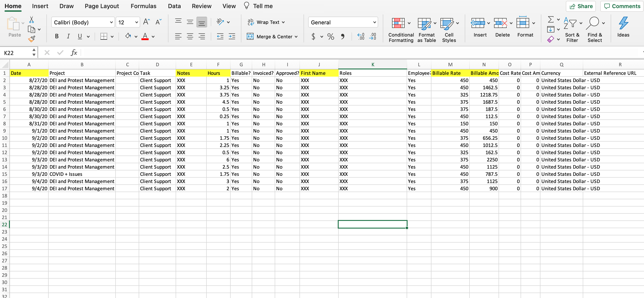Click the Format Painter brush icon

click(32, 39)
